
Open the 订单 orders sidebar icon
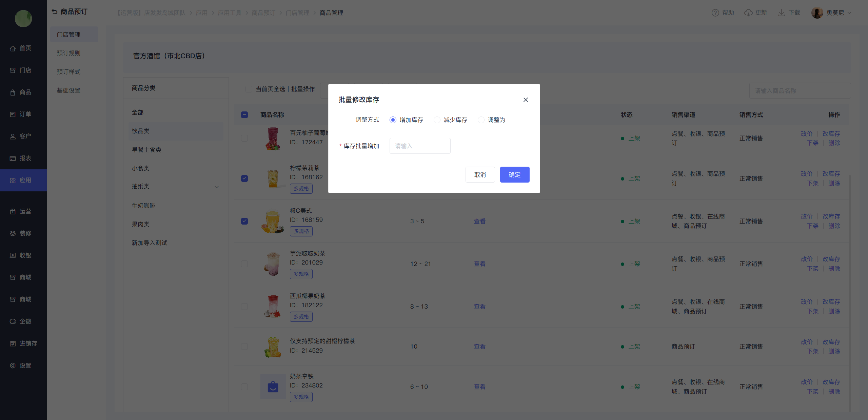pyautogui.click(x=13, y=114)
